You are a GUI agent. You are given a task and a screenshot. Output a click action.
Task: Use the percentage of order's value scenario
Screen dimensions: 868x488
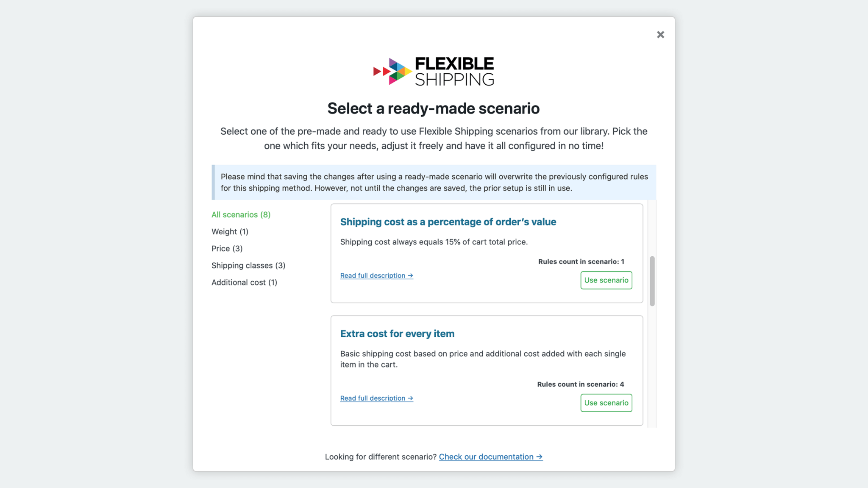(x=606, y=280)
